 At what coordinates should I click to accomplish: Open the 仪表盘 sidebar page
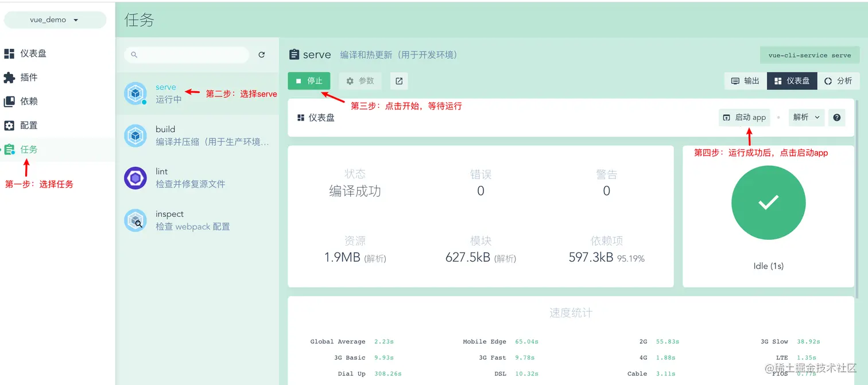[x=57, y=53]
